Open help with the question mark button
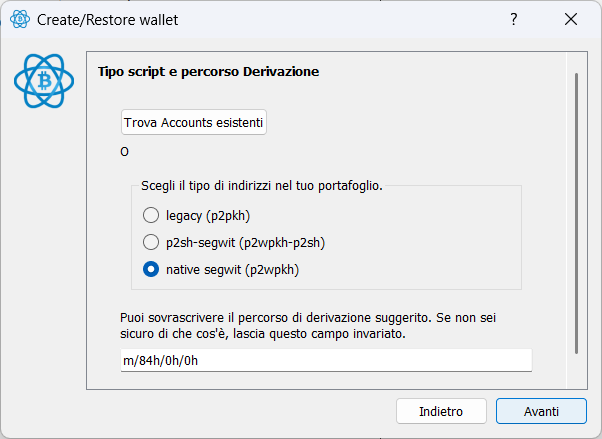 [514, 19]
